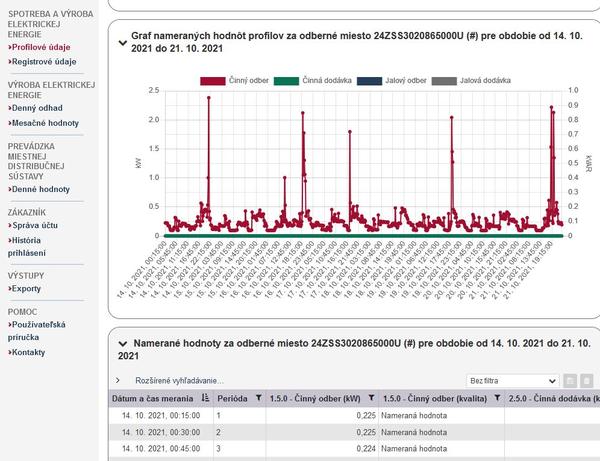Viewport: 600px width, 461px height.
Task: Open filter for Činný odber (kvalita) column
Action: click(x=497, y=397)
